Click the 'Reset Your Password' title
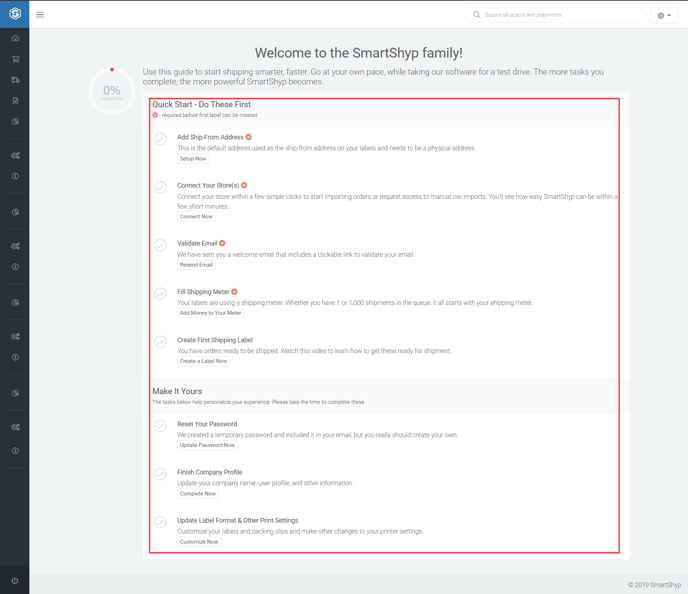The image size is (688, 594). tap(207, 424)
